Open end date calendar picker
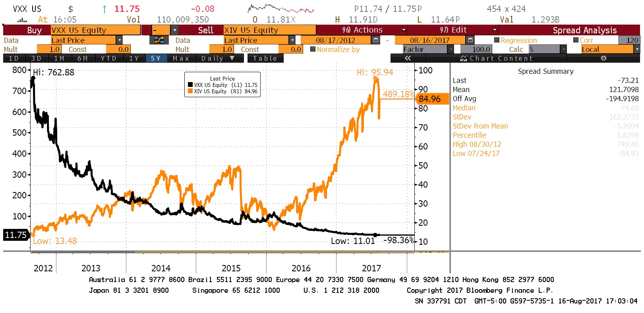Image resolution: width=644 pixels, height=313 pixels. pyautogui.click(x=470, y=40)
